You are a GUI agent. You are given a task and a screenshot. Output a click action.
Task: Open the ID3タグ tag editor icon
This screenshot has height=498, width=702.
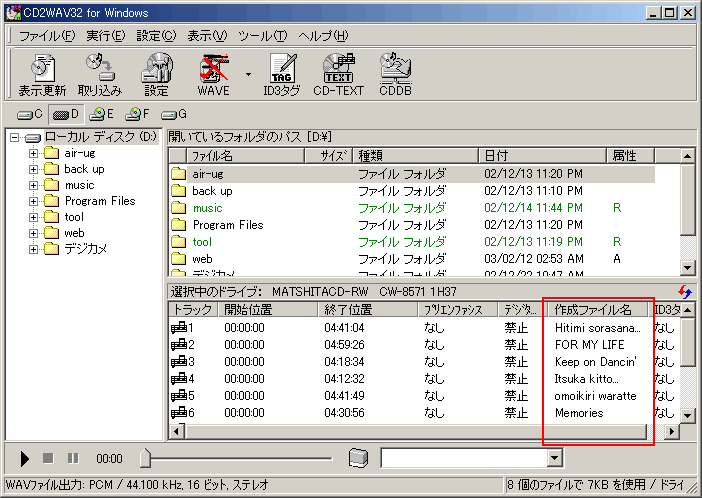pyautogui.click(x=280, y=74)
